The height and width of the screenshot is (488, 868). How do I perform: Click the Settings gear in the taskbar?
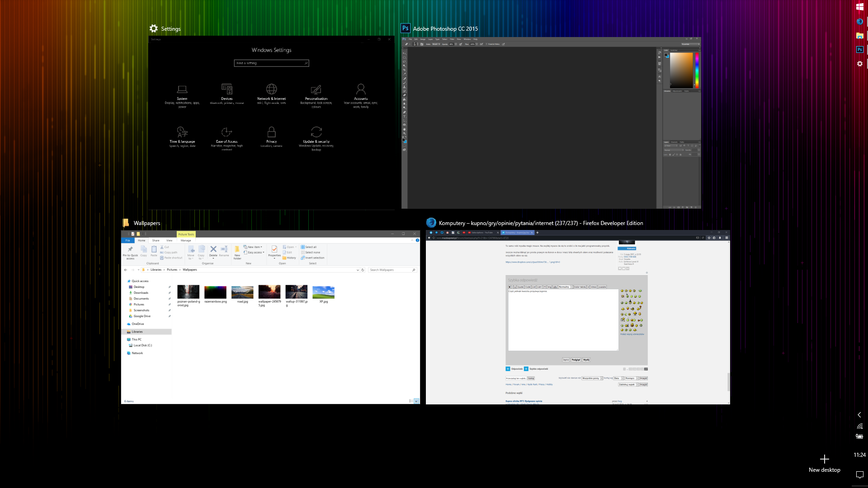click(859, 64)
